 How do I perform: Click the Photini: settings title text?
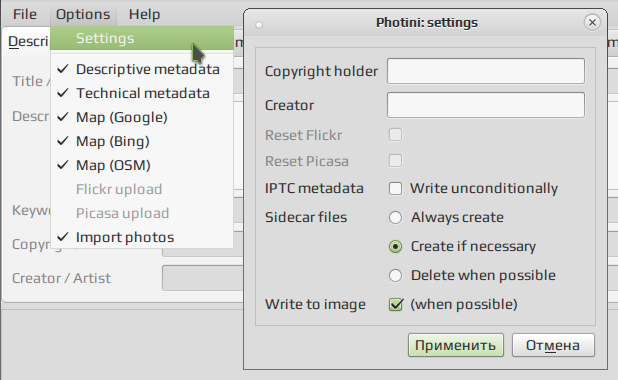[427, 23]
